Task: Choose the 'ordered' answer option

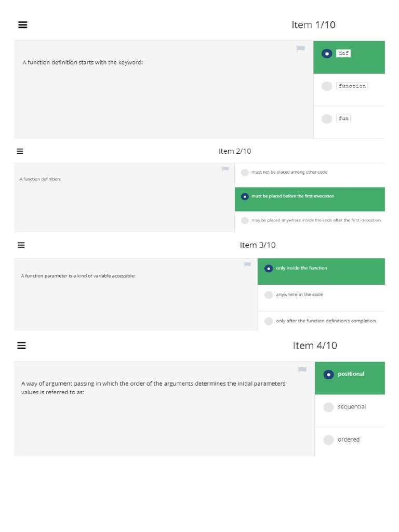Action: tap(328, 440)
